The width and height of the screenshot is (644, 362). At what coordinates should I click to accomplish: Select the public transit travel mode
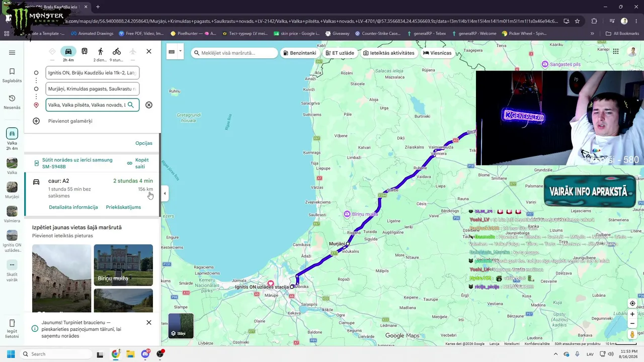[85, 52]
